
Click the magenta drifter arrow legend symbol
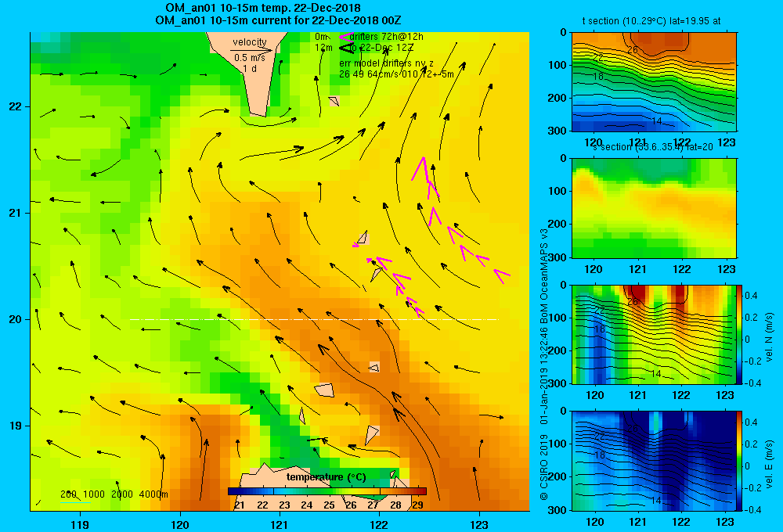pyautogui.click(x=345, y=37)
